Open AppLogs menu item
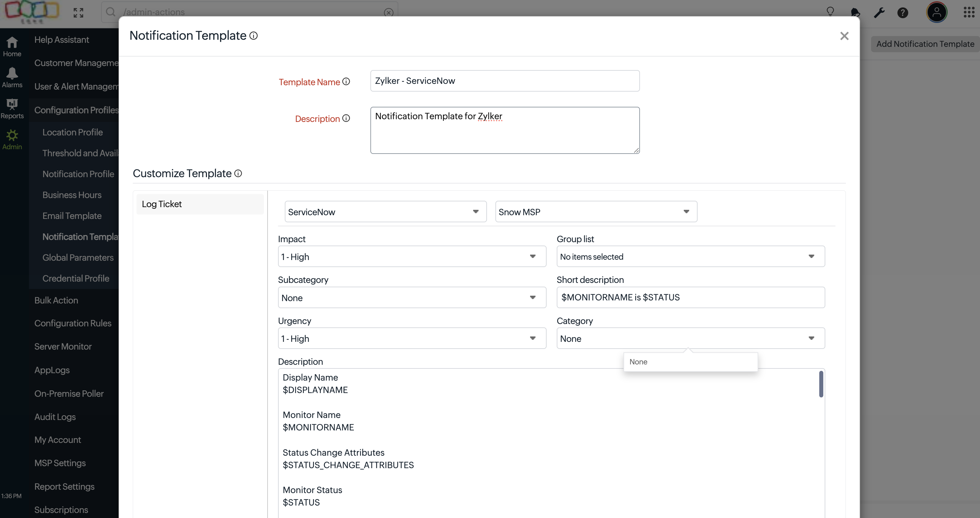 point(52,370)
